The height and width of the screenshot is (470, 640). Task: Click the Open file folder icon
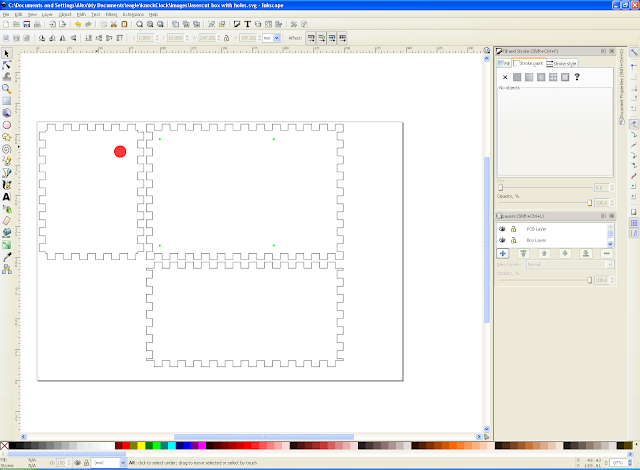16,24
